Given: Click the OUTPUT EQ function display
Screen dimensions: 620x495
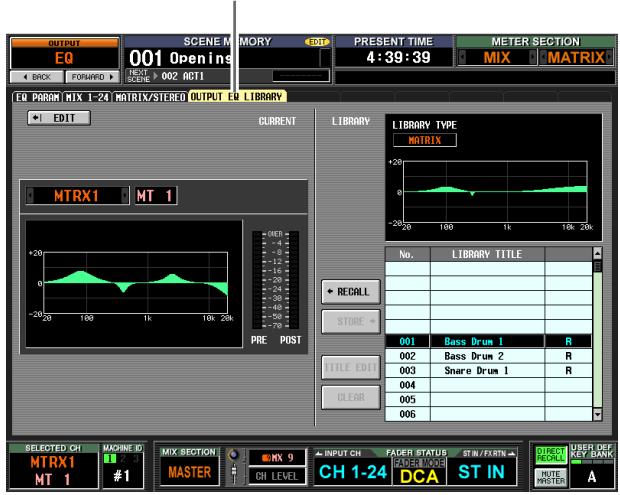Looking at the screenshot, I should point(64,58).
